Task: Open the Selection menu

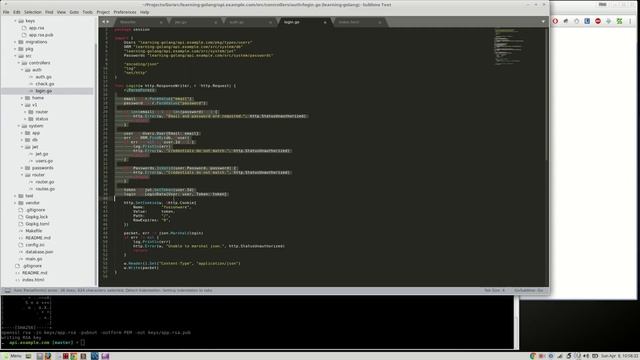Action: click(33, 12)
